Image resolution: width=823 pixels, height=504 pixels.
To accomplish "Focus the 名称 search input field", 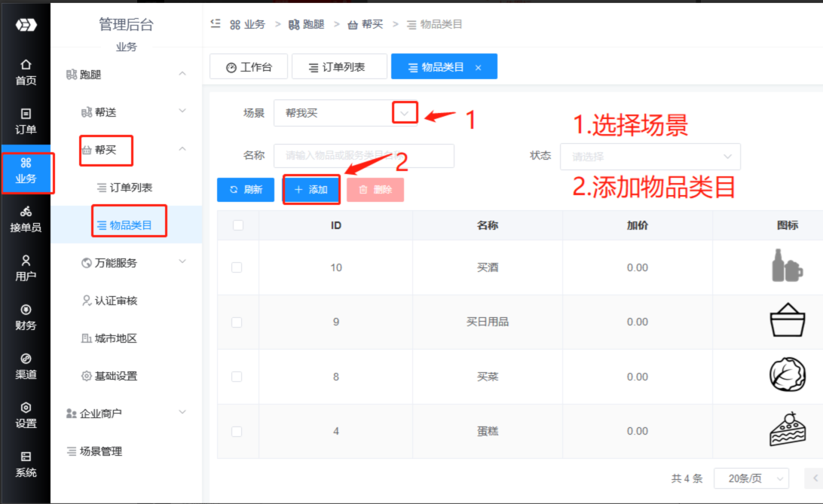I will pos(363,156).
